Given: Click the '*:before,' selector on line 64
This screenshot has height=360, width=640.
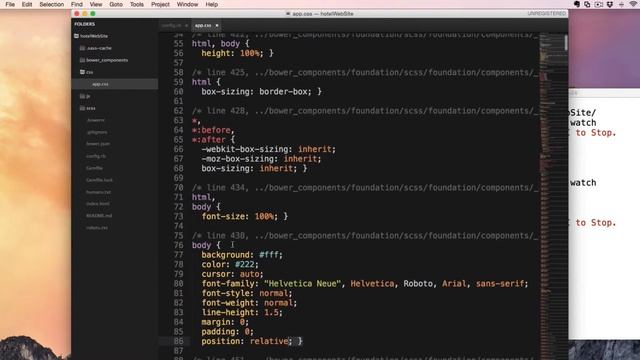Looking at the screenshot, I should click(213, 130).
